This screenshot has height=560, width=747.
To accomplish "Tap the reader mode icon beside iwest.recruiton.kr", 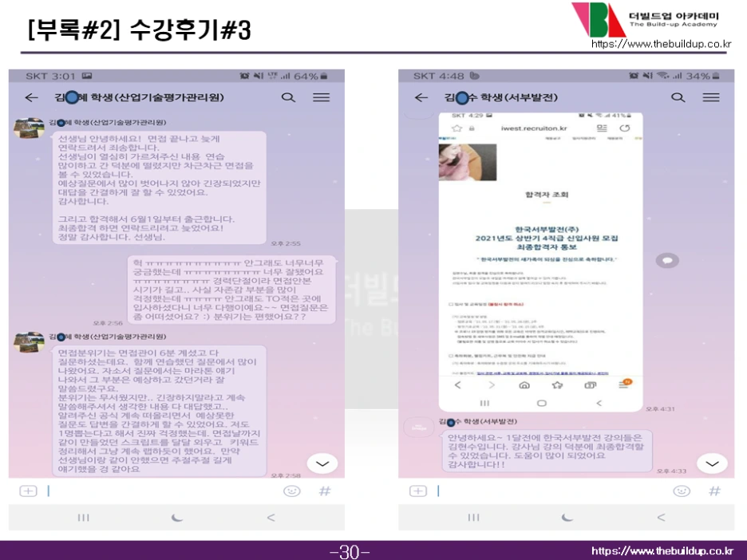I will pos(602,128).
